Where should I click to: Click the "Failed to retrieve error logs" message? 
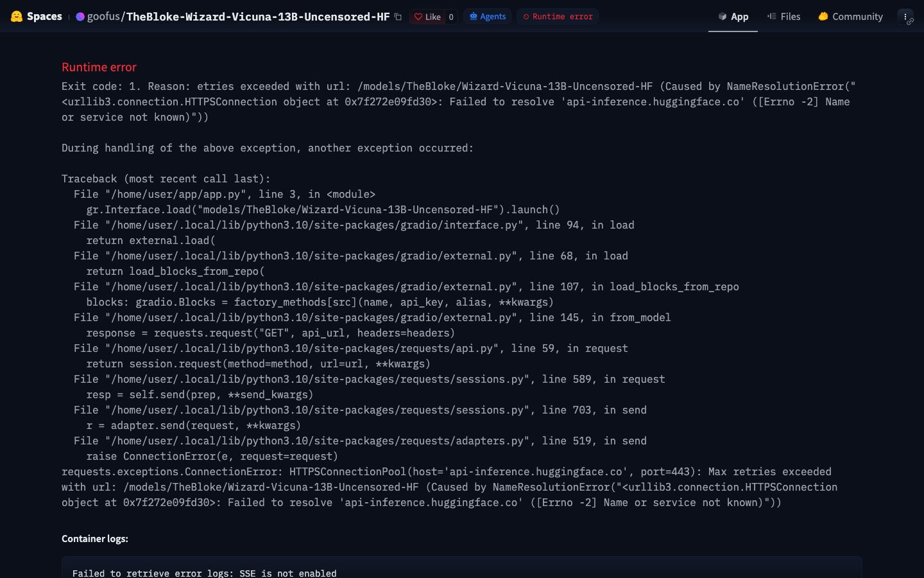point(205,573)
